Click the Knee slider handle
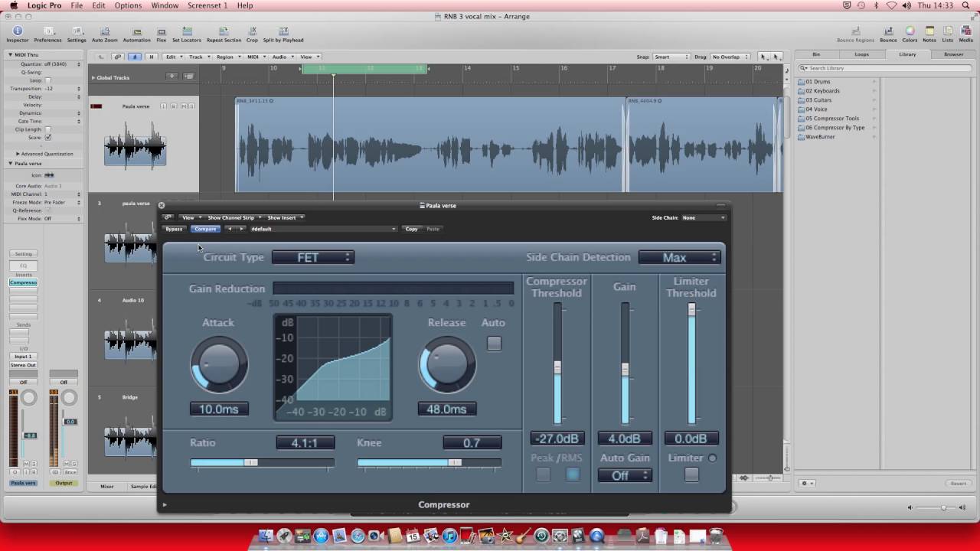The image size is (980, 551). [x=455, y=462]
